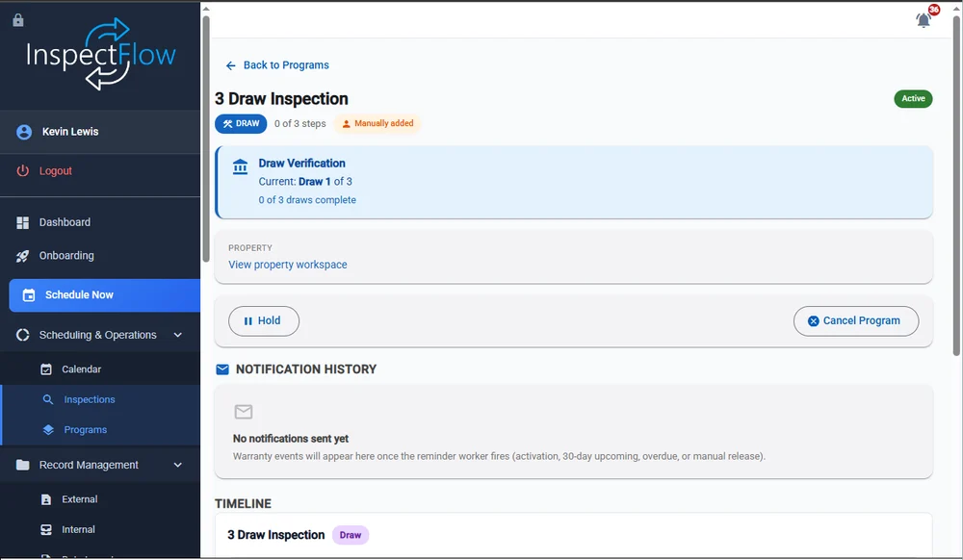
Task: Click the sidebar vertical scrollbar
Action: pyautogui.click(x=206, y=138)
